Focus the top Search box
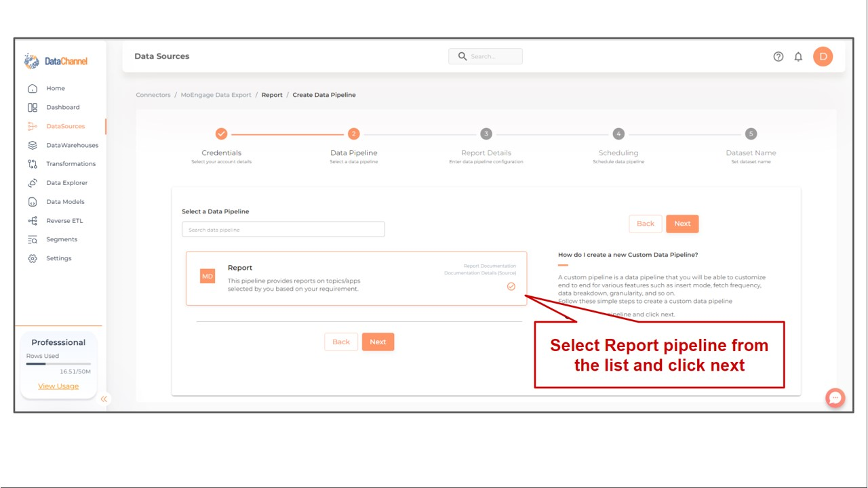This screenshot has width=868, height=488. click(x=486, y=56)
